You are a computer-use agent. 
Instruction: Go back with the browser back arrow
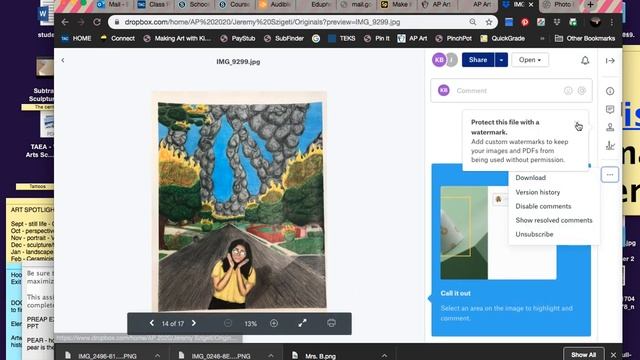pos(65,22)
